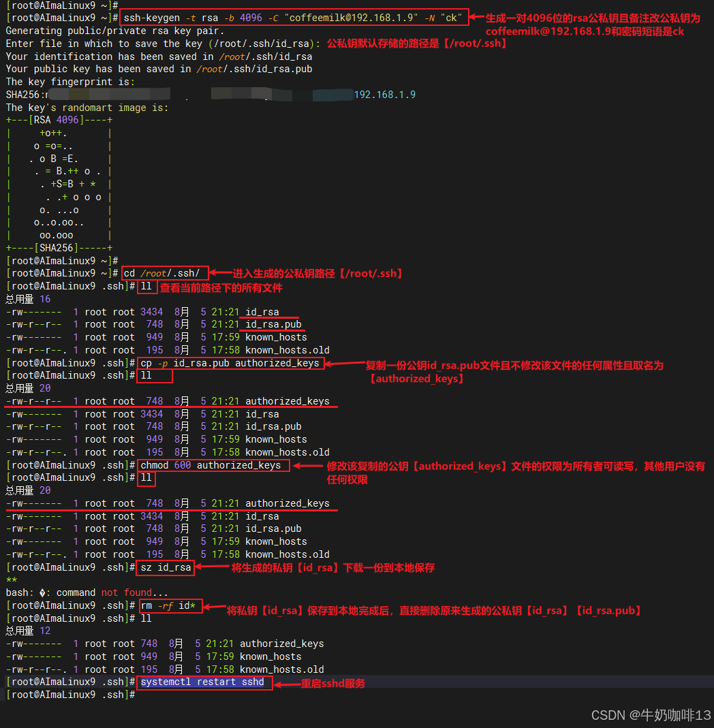Click known_hosts.old filename under '总用量 12' listing
This screenshot has width=714, height=728.
(x=281, y=669)
